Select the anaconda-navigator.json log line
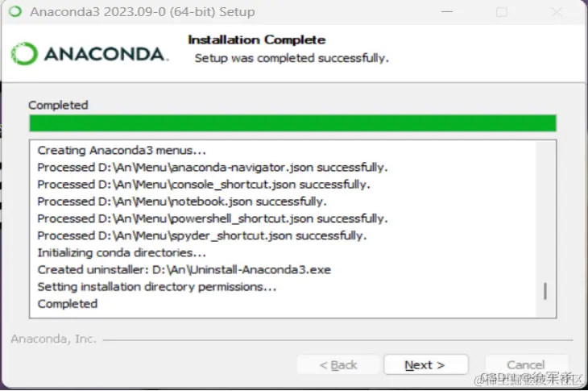Image resolution: width=588 pixels, height=391 pixels. click(213, 168)
